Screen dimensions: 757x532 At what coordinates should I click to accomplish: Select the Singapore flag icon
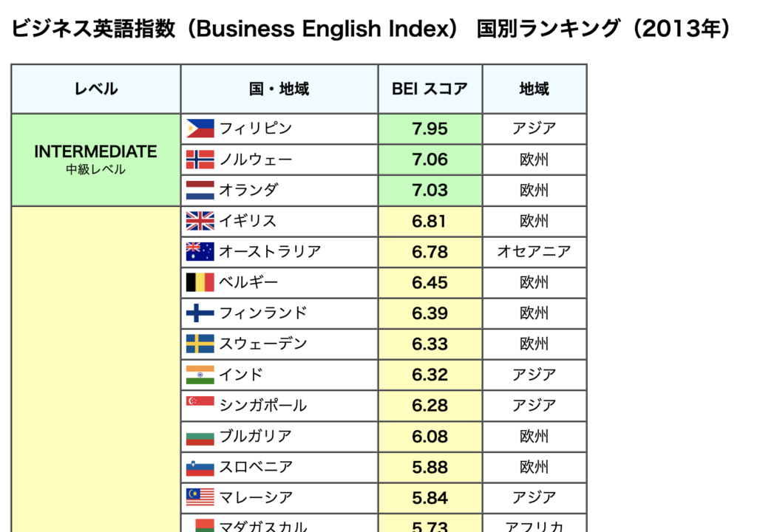pos(200,401)
